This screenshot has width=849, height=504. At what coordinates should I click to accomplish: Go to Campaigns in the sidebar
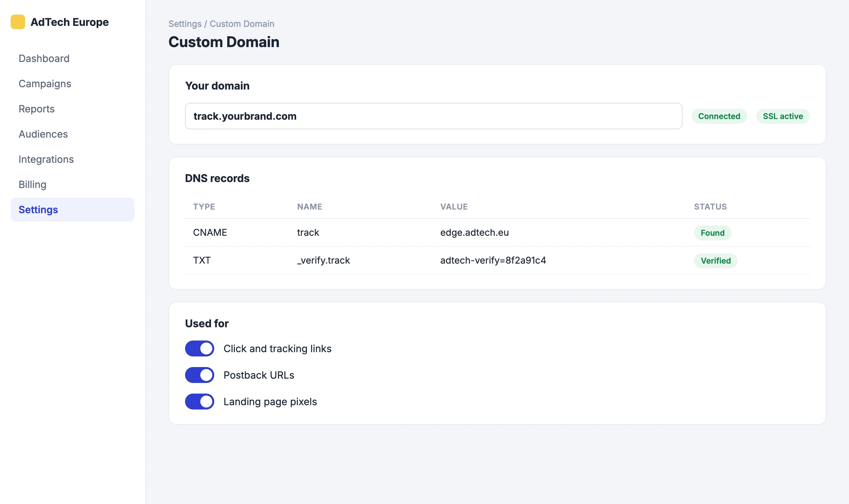(72, 84)
